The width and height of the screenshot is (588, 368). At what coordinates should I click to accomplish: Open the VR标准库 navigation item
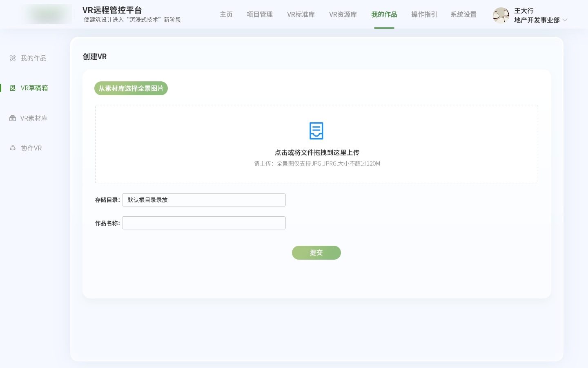pyautogui.click(x=301, y=14)
